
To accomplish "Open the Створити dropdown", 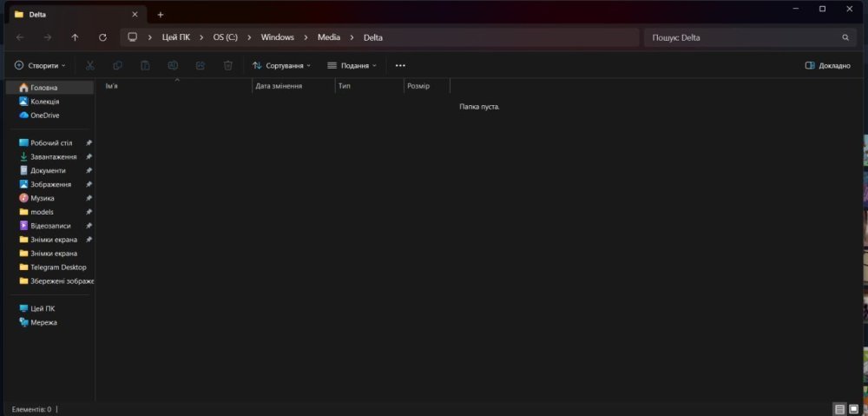I will [40, 65].
